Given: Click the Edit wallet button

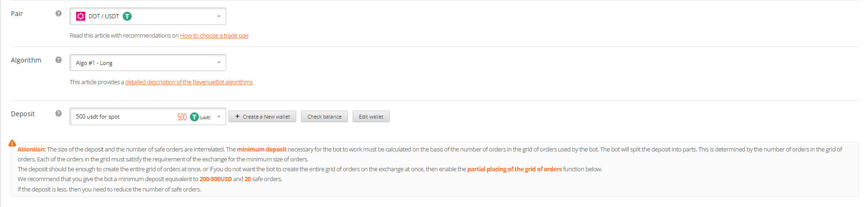Looking at the screenshot, I should pyautogui.click(x=371, y=117).
